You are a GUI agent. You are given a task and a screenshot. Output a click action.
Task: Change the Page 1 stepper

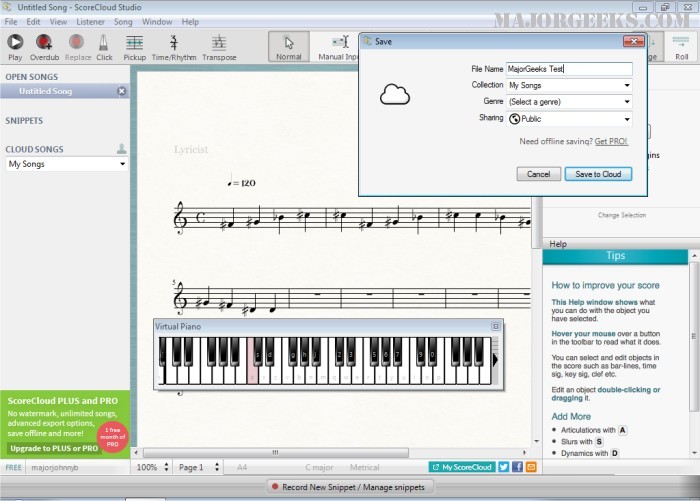tap(217, 467)
